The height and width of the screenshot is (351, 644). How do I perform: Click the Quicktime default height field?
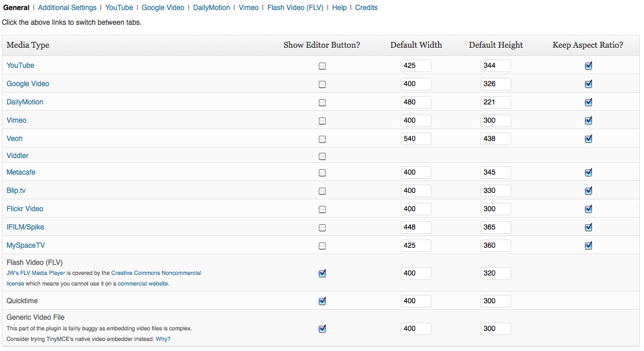(x=495, y=301)
